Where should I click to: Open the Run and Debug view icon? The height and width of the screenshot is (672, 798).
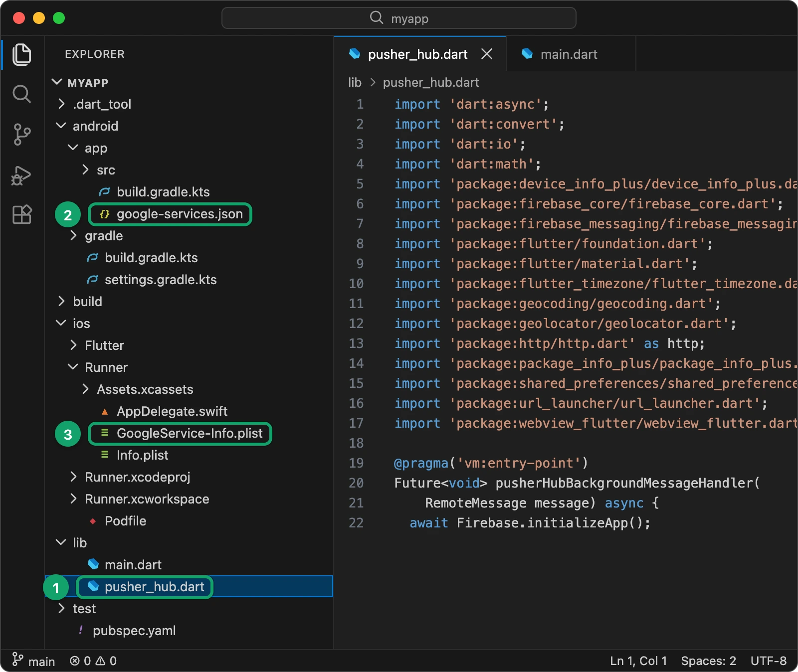coord(21,175)
